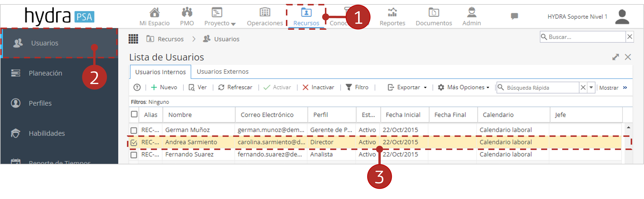
Task: Check the German Muñoz row checkbox
Action: tap(134, 130)
